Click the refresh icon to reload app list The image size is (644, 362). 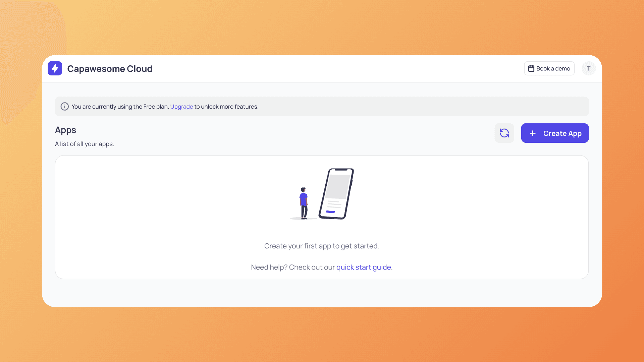tap(504, 133)
